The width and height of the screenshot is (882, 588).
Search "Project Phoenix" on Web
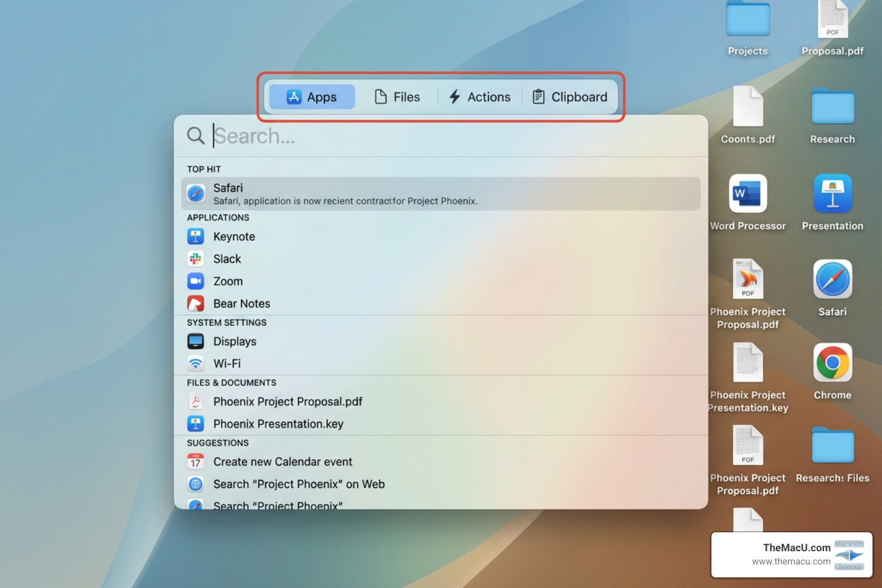click(x=299, y=484)
